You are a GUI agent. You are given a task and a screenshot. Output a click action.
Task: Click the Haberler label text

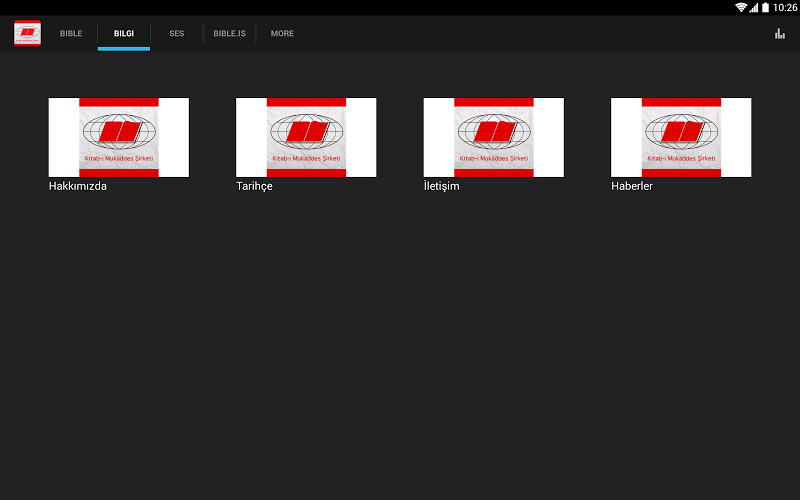(x=632, y=186)
